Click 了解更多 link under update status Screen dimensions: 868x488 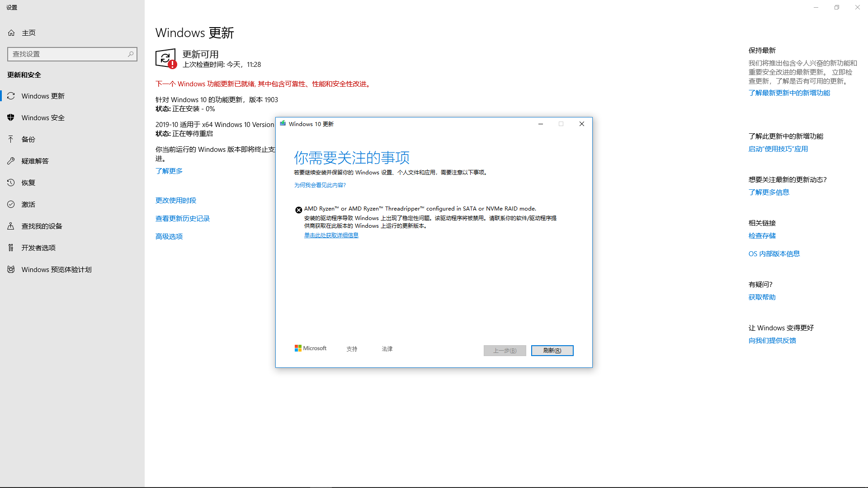(x=169, y=171)
